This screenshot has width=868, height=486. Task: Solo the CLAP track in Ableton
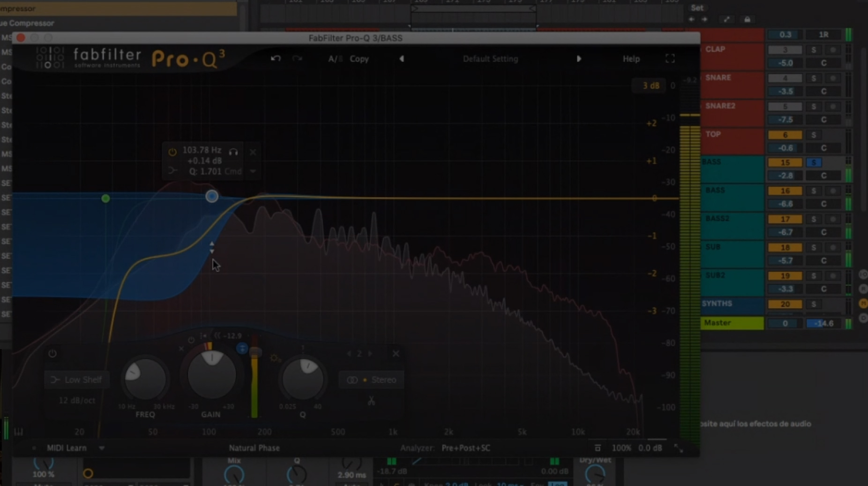(x=814, y=50)
